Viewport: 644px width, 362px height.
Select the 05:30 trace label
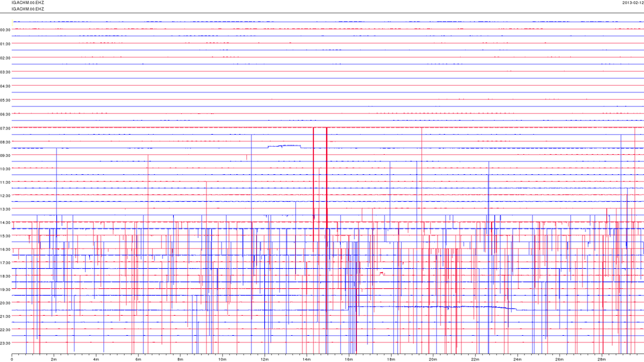click(x=5, y=100)
